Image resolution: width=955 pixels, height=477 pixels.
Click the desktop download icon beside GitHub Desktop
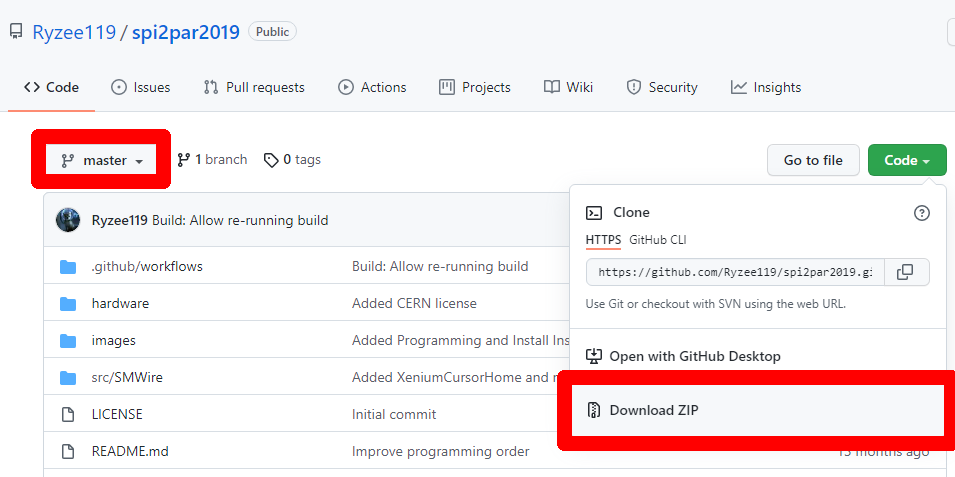click(x=594, y=356)
